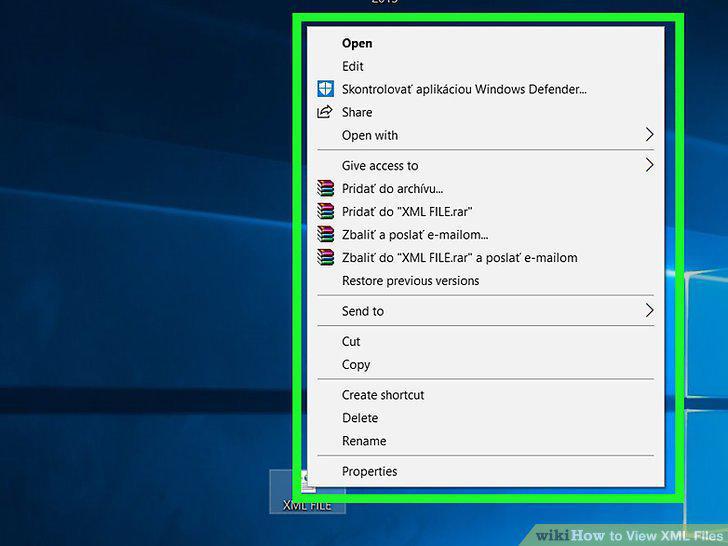Choose Pridať do archívu... option
728x546 pixels.
(392, 188)
